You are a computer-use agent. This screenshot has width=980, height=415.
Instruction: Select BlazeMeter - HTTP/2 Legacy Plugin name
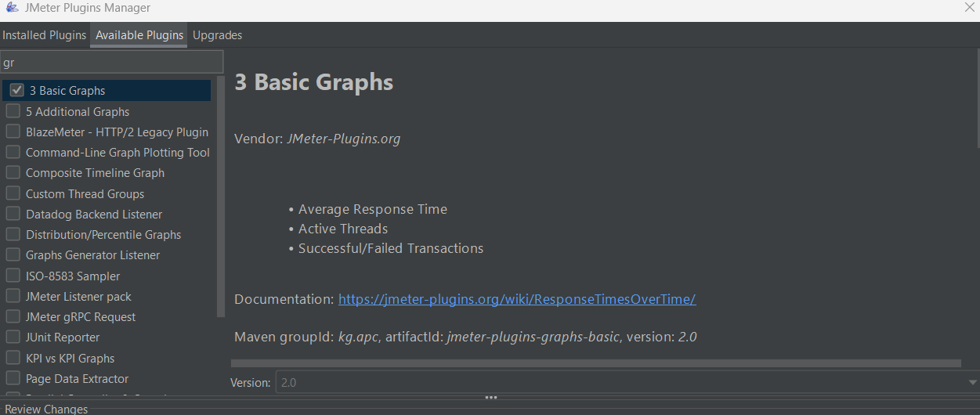[x=117, y=132]
